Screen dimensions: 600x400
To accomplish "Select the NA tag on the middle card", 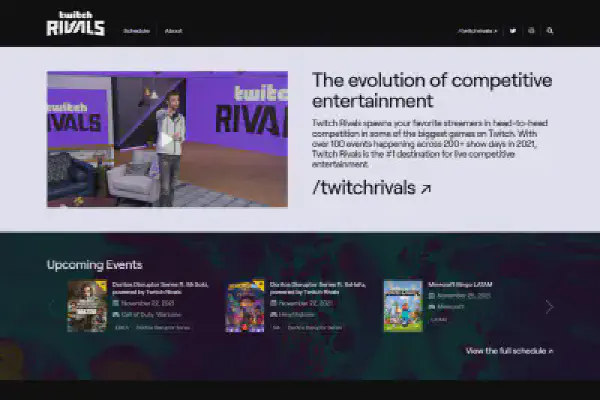I will coord(276,328).
